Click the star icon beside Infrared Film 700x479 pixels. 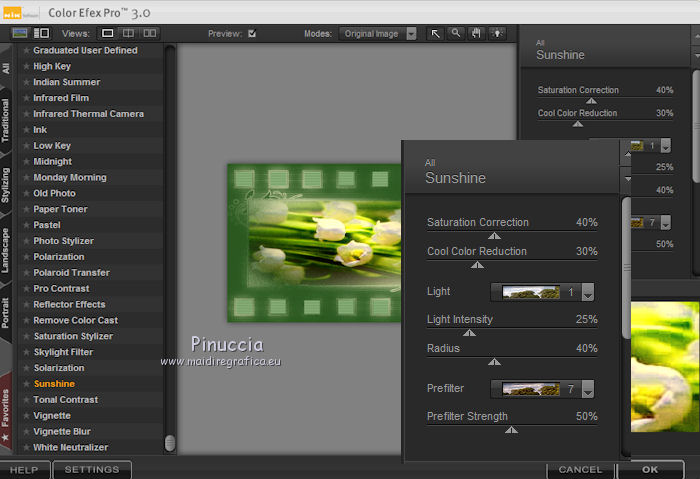point(26,98)
